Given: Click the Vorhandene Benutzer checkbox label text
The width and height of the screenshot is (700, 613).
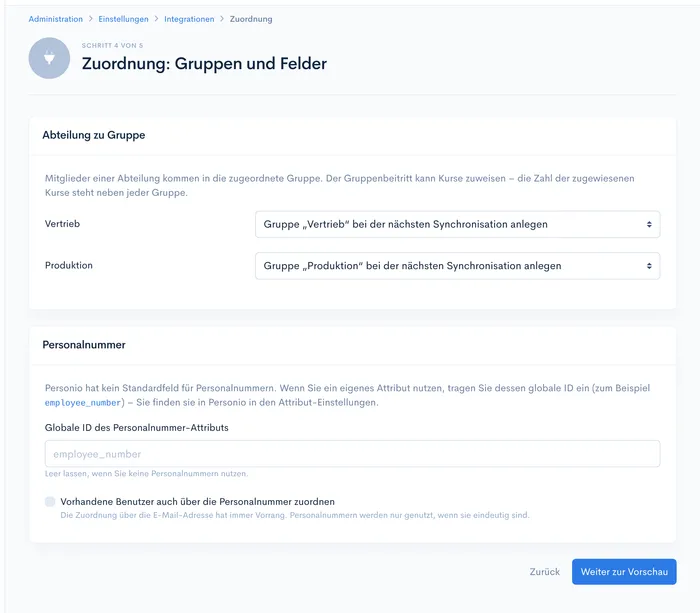Looking at the screenshot, I should pos(197,501).
